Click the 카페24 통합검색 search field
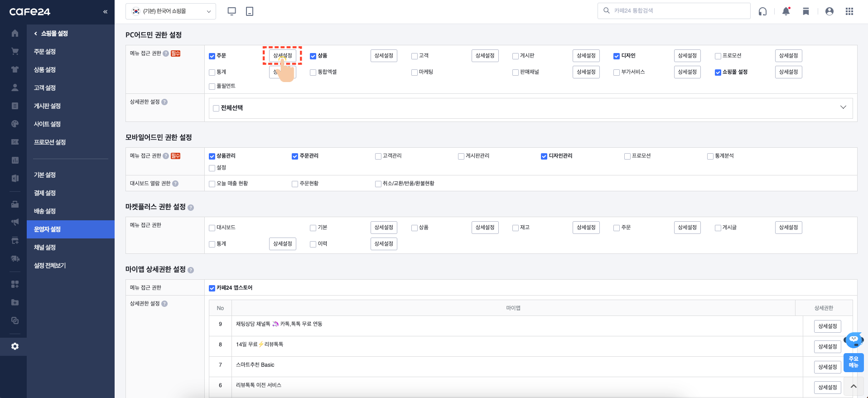The image size is (868, 398). 674,11
